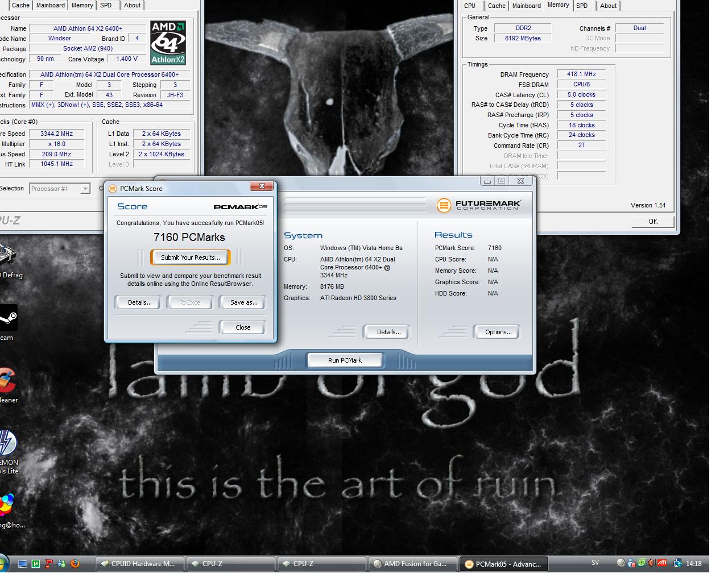Open About tab in right CPU-Z window
This screenshot has height=582, width=728.
608,6
